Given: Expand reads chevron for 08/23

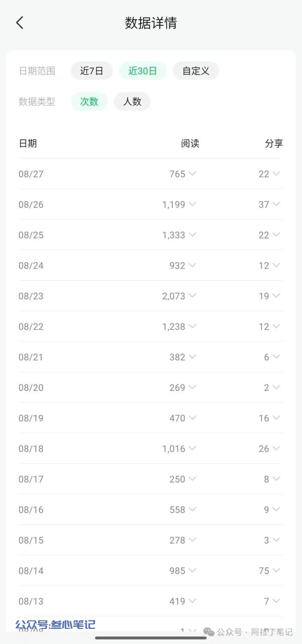Looking at the screenshot, I should [192, 296].
